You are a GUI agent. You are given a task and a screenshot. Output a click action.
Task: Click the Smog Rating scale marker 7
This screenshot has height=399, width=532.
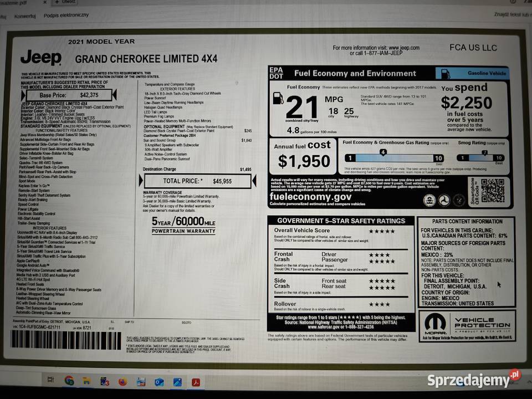485,153
